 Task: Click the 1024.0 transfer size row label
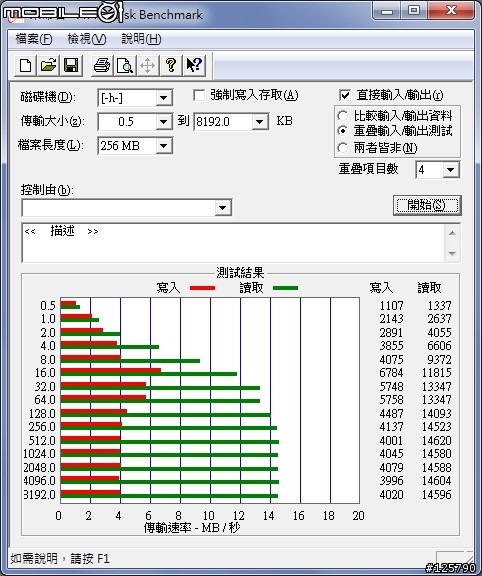39,454
